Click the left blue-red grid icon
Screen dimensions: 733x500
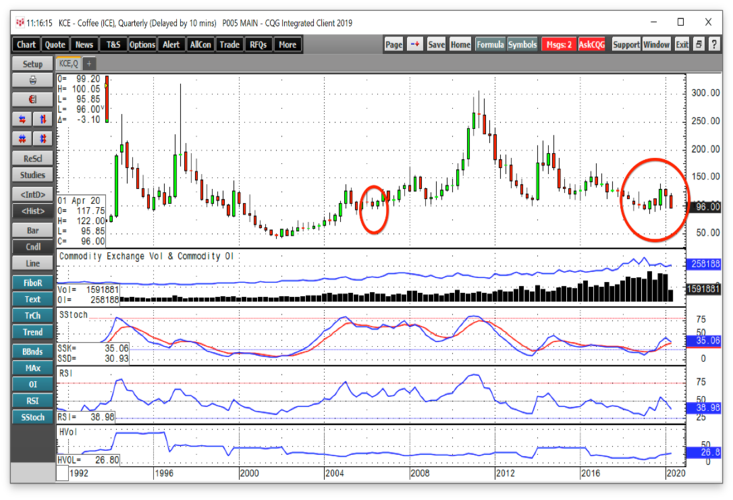tap(22, 139)
